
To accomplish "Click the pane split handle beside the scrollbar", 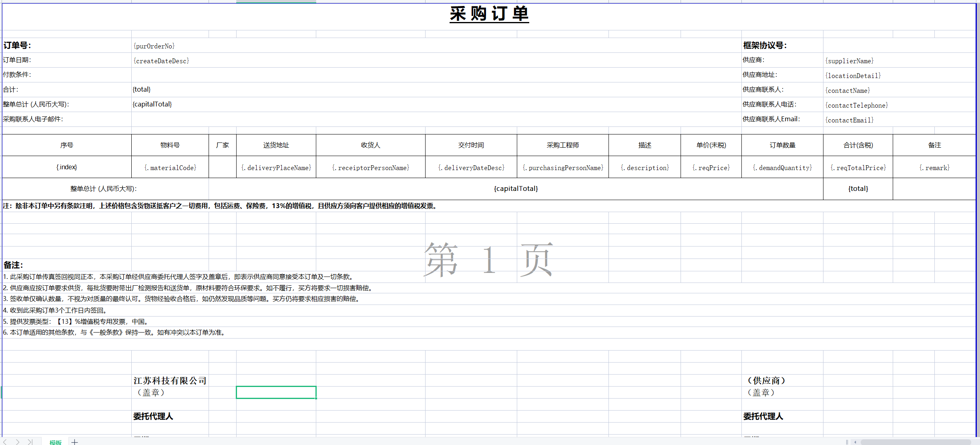I will tap(847, 442).
